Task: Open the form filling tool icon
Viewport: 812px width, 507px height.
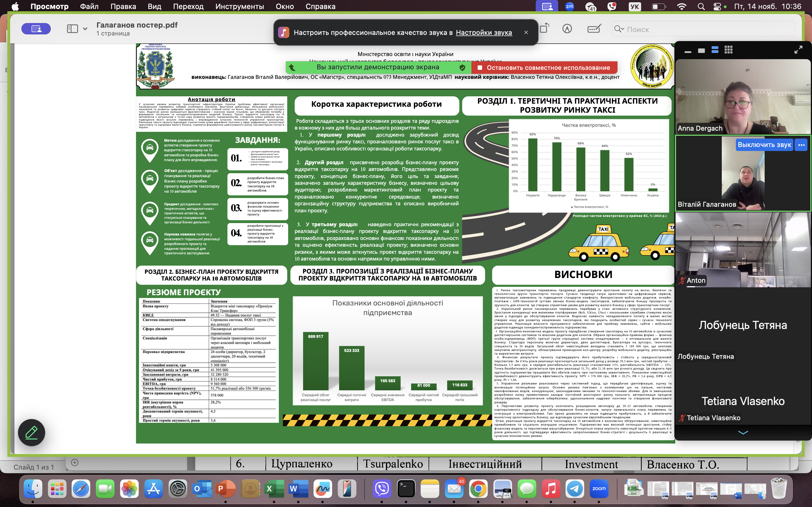Action: pyautogui.click(x=594, y=29)
